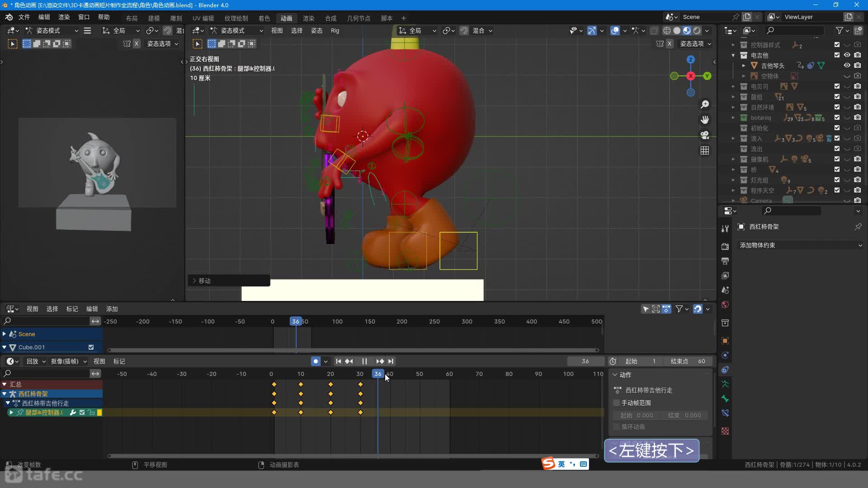The height and width of the screenshot is (488, 868).
Task: Open the Scene properties tab
Action: pyautogui.click(x=725, y=290)
